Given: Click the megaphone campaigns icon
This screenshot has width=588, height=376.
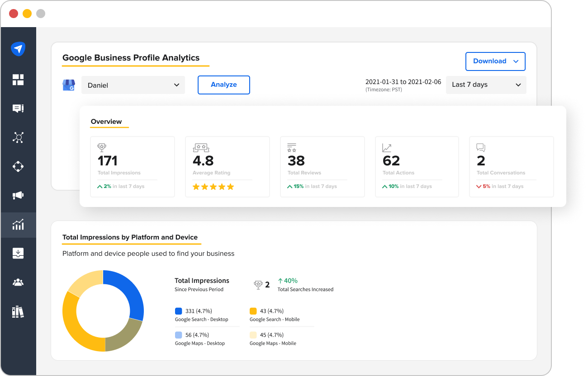Looking at the screenshot, I should pyautogui.click(x=18, y=195).
